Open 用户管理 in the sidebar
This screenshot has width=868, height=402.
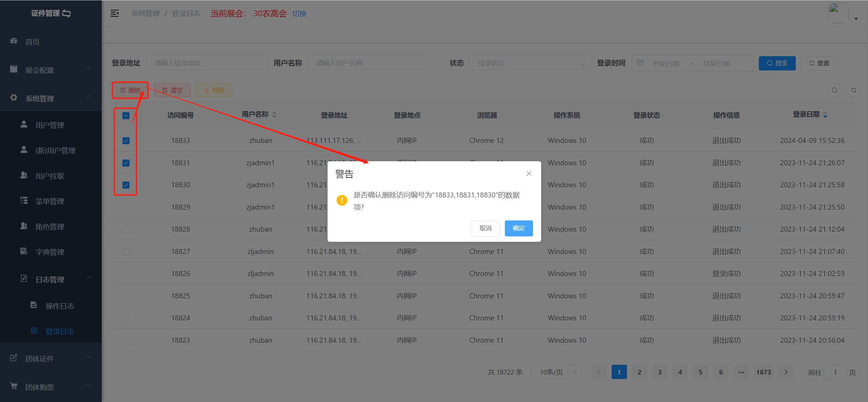click(x=50, y=125)
